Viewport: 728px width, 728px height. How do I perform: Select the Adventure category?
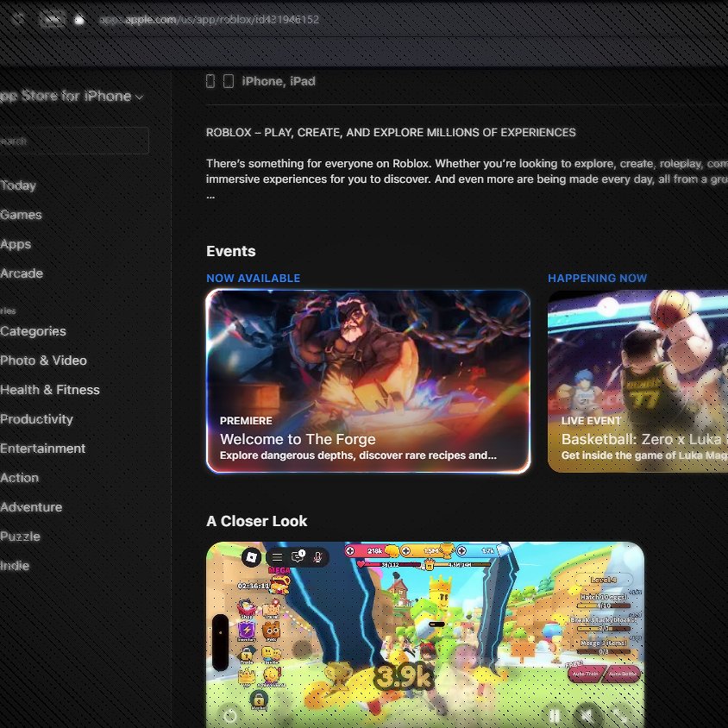31,507
